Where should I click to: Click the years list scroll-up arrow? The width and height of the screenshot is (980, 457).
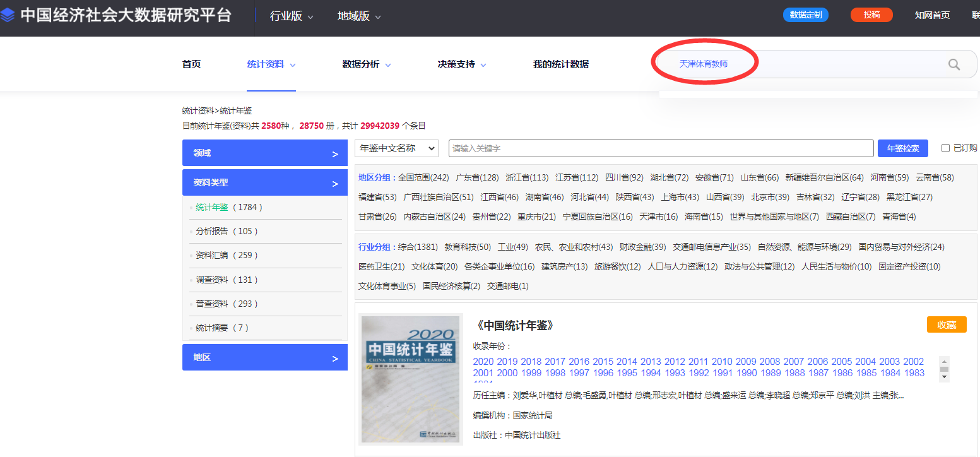pyautogui.click(x=945, y=360)
